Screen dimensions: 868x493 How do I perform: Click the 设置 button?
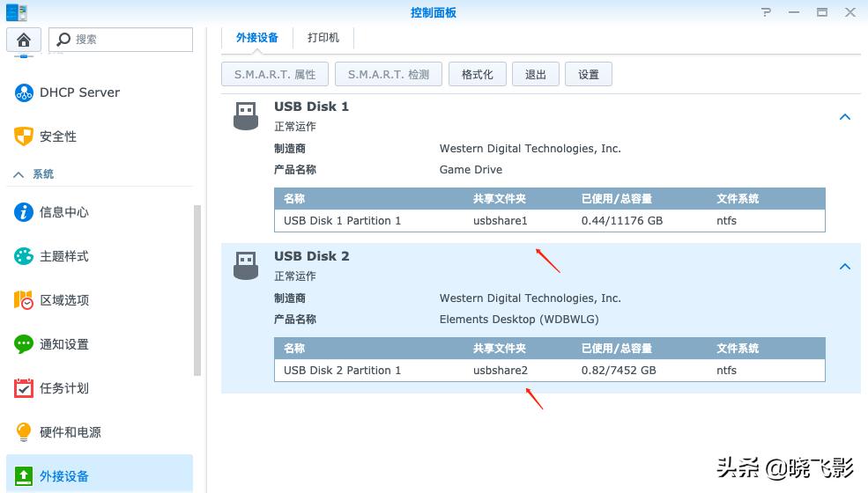click(589, 74)
